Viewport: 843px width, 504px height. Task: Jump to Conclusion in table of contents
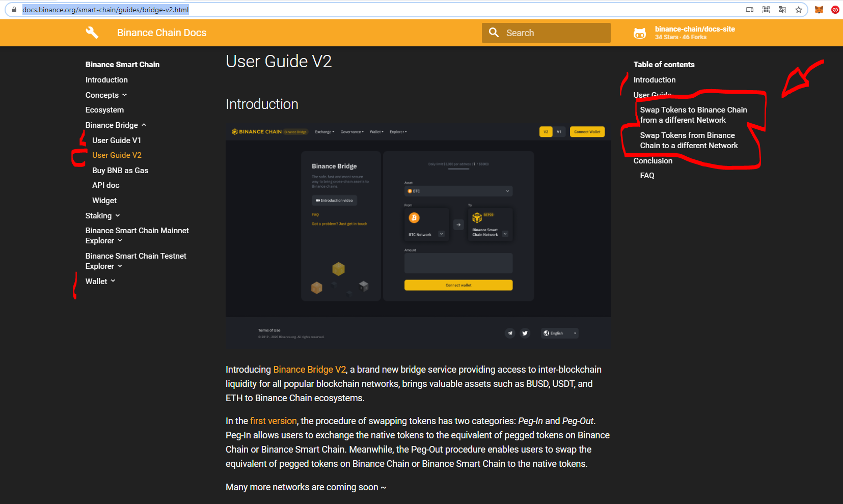(x=653, y=161)
